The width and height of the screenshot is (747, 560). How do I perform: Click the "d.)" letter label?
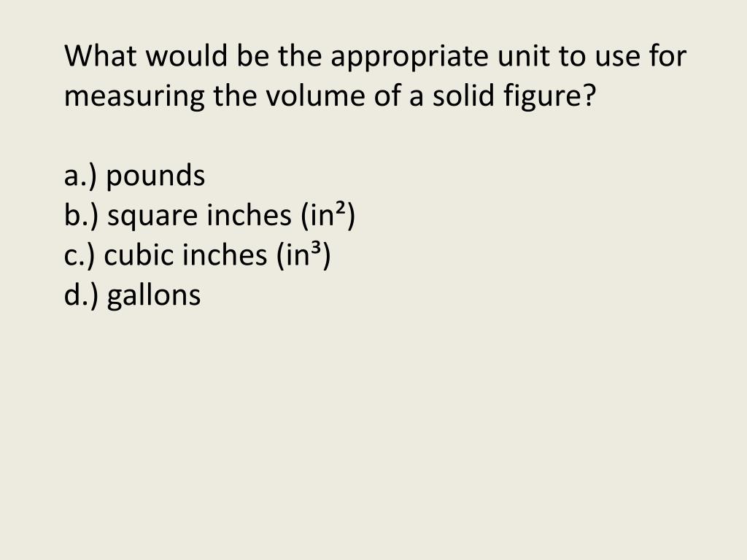click(81, 295)
